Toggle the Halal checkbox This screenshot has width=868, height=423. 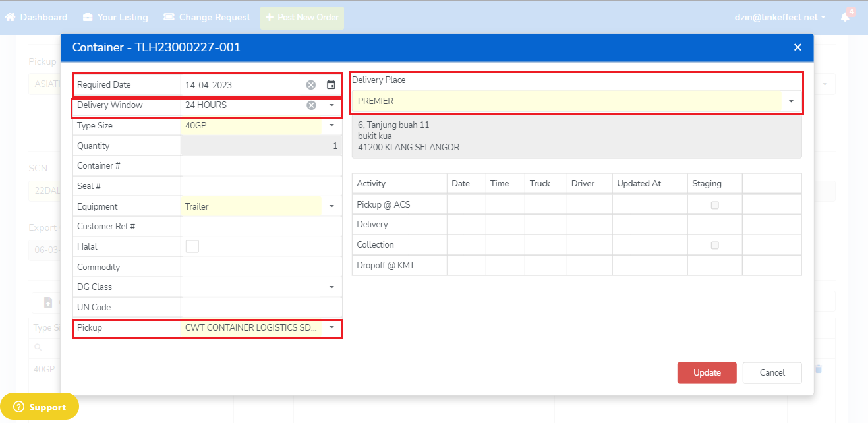192,246
